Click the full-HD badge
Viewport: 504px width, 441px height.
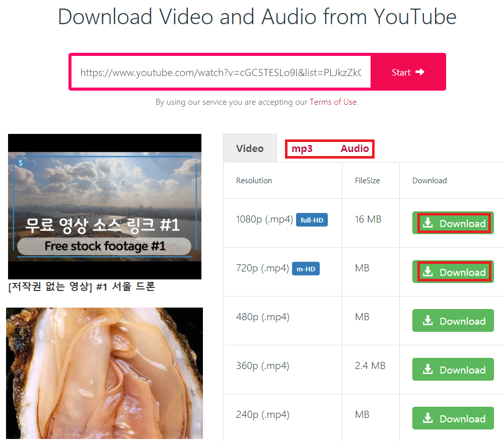click(x=312, y=220)
